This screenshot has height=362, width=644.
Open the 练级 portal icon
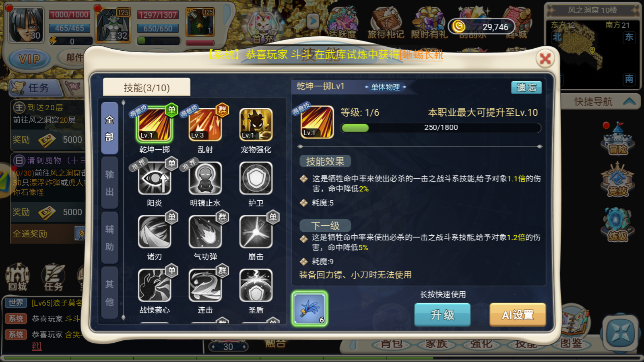coord(618,224)
